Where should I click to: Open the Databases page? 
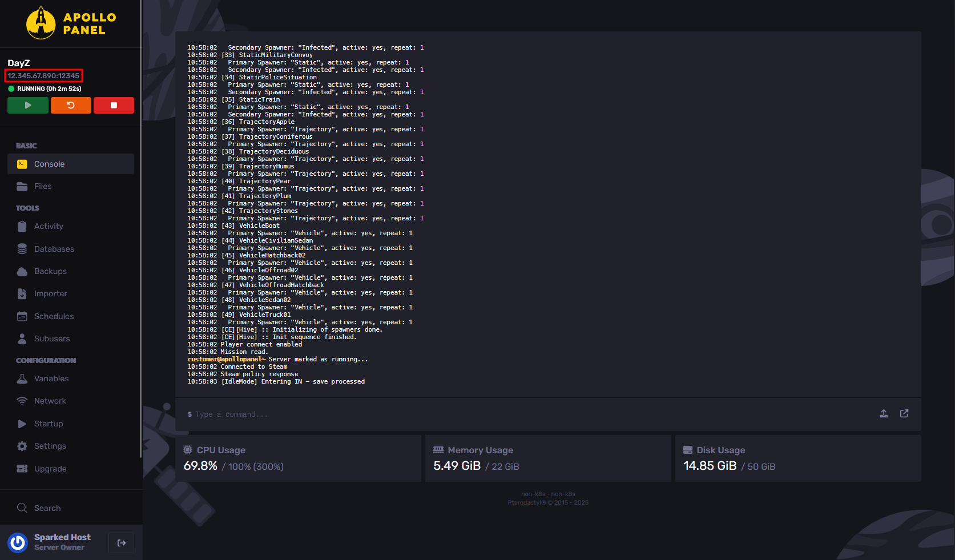point(71,249)
